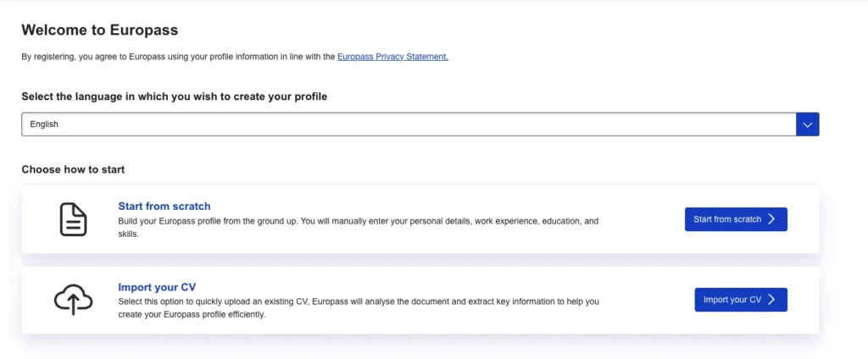The height and width of the screenshot is (359, 868).
Task: Click the Choose how to start heading
Action: [x=73, y=169]
